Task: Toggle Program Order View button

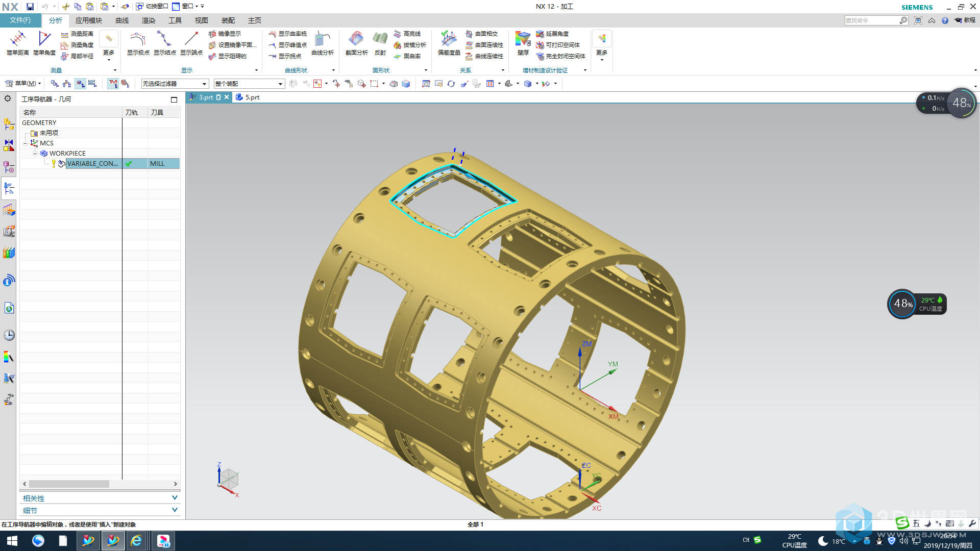Action: pyautogui.click(x=55, y=84)
